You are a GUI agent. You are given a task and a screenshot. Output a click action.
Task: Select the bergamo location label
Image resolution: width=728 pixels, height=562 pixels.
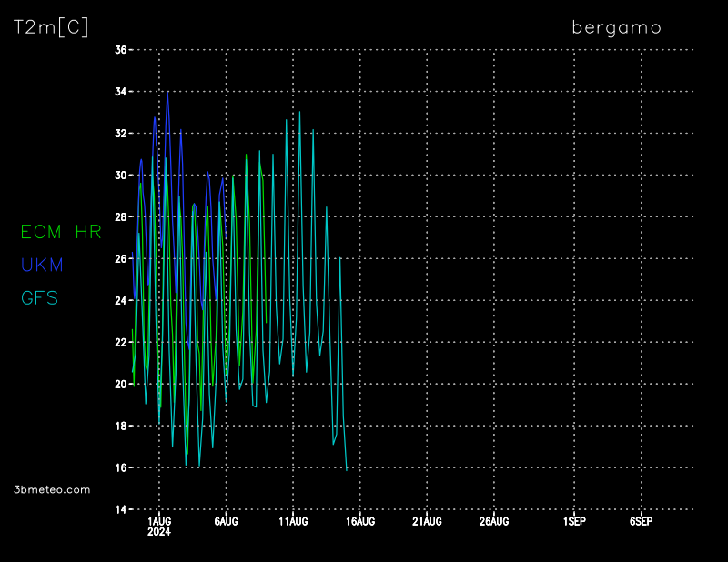(x=616, y=27)
